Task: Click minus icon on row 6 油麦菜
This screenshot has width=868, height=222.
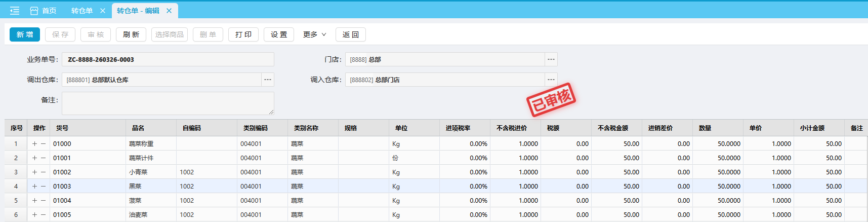Action: coord(44,215)
